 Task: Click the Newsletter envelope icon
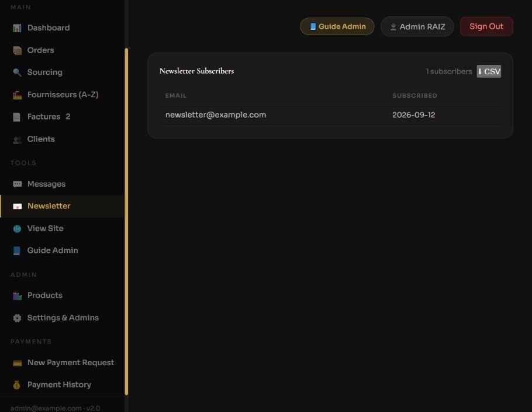point(17,206)
